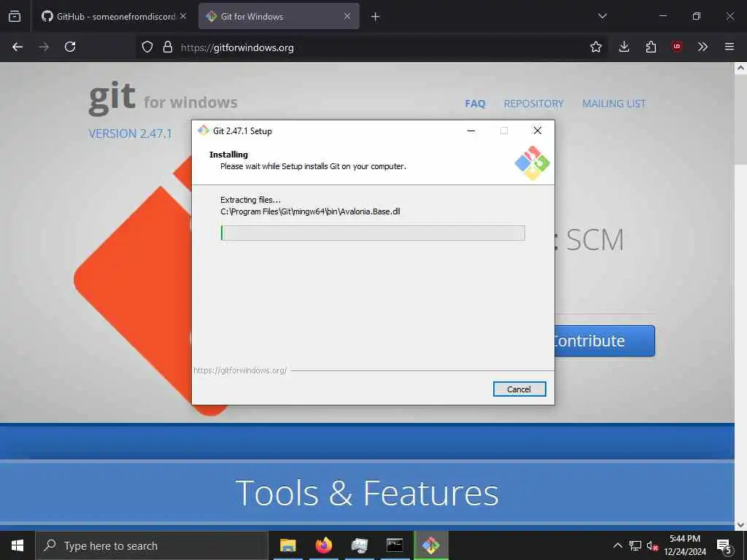
Task: Open File Explorer from the taskbar
Action: 287,545
